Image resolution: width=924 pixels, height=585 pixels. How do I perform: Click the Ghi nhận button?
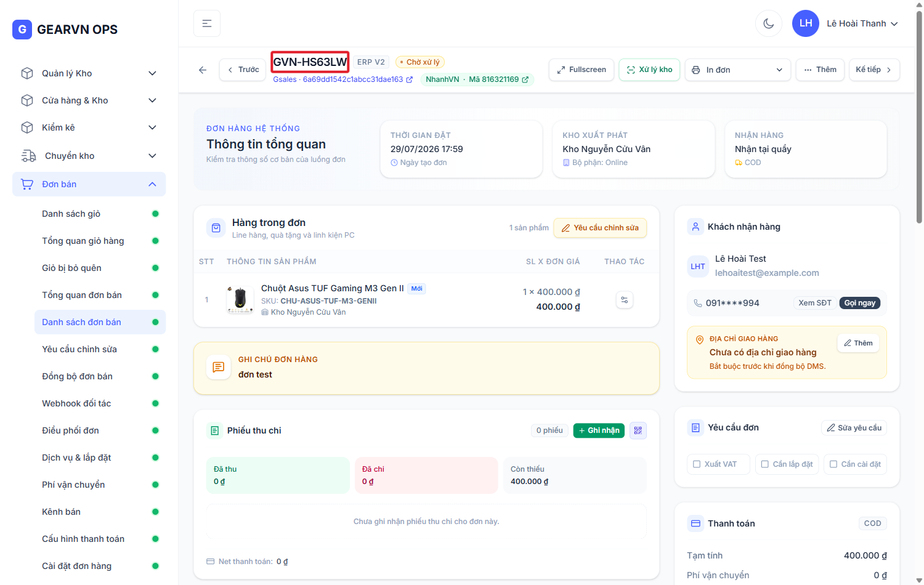pos(599,430)
